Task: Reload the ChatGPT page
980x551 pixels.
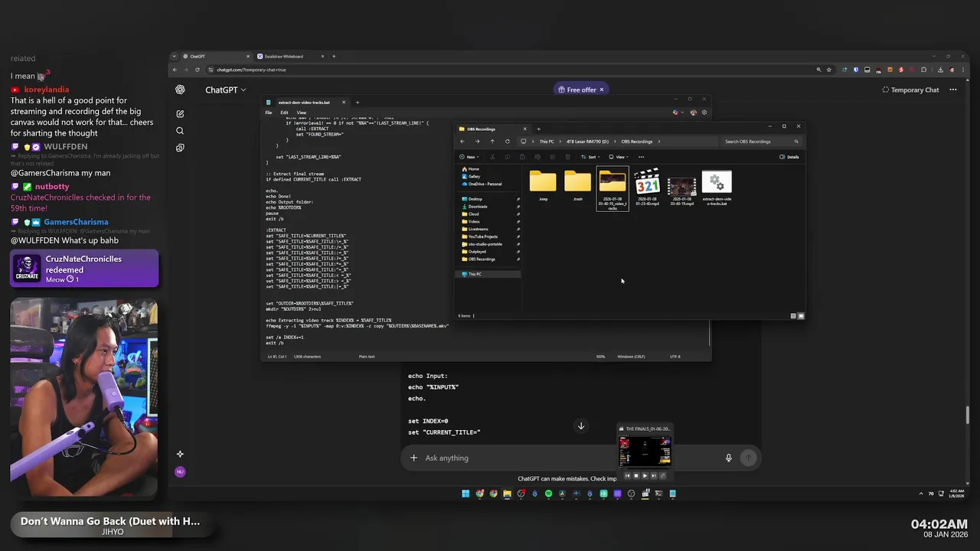Action: [x=198, y=70]
